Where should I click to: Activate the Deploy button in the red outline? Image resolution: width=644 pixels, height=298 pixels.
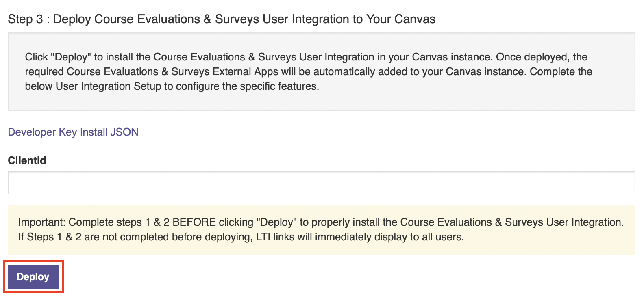[33, 276]
